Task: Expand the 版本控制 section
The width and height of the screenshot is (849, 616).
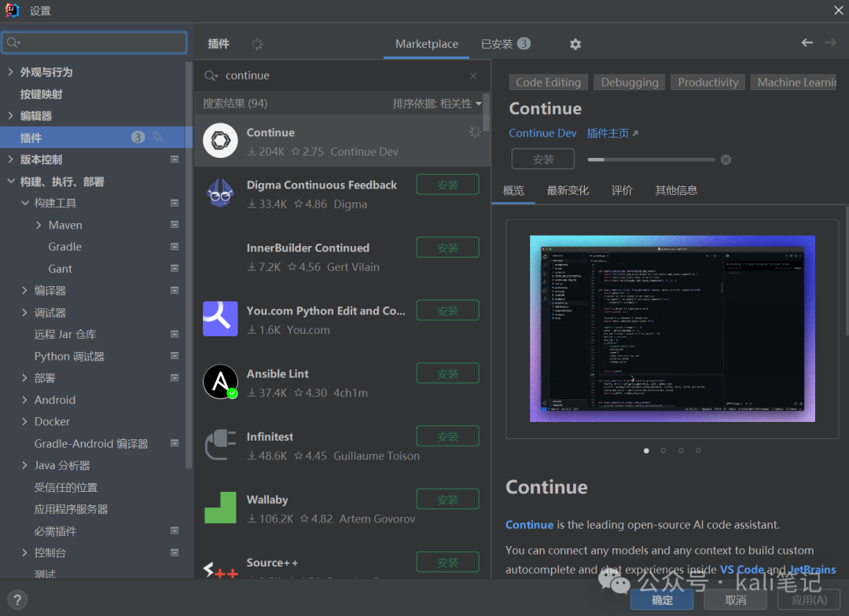Action: 11,159
